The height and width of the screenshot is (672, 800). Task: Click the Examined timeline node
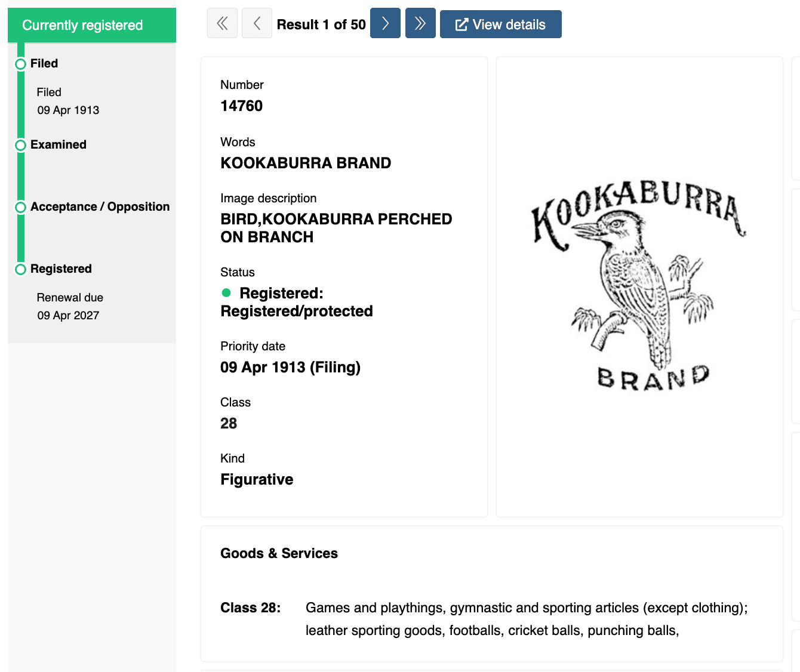pos(20,145)
